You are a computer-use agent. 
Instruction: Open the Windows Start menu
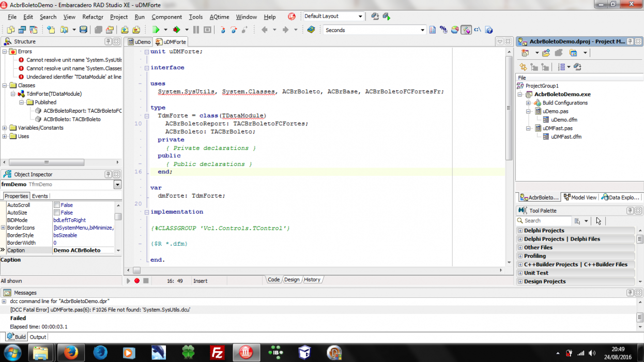click(12, 353)
